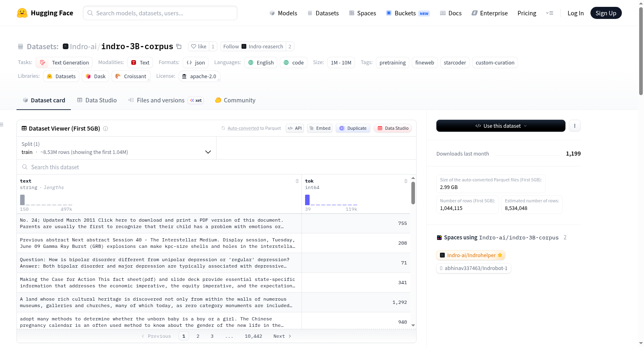
Task: Sort the tok column using its sort arrows
Action: pos(406,181)
